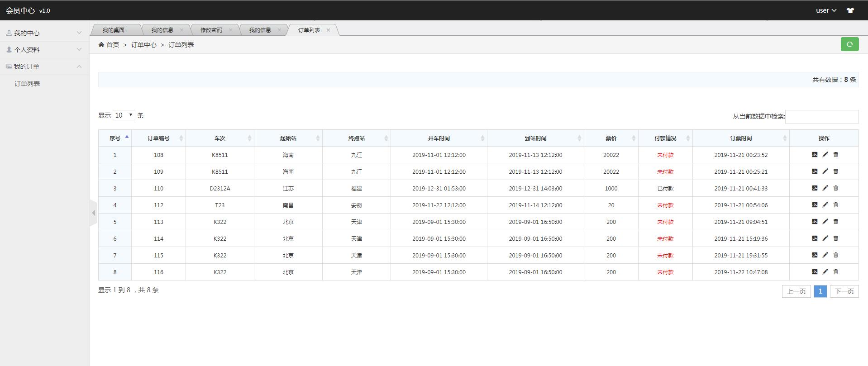Screen dimensions: 868x366
Task: Delete order 112 with trash icon
Action: 836,205
